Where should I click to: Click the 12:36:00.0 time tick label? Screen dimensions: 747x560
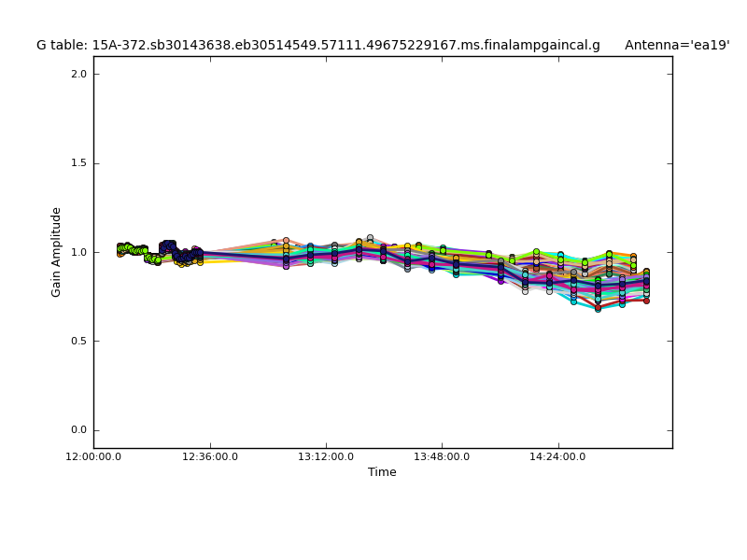209,456
